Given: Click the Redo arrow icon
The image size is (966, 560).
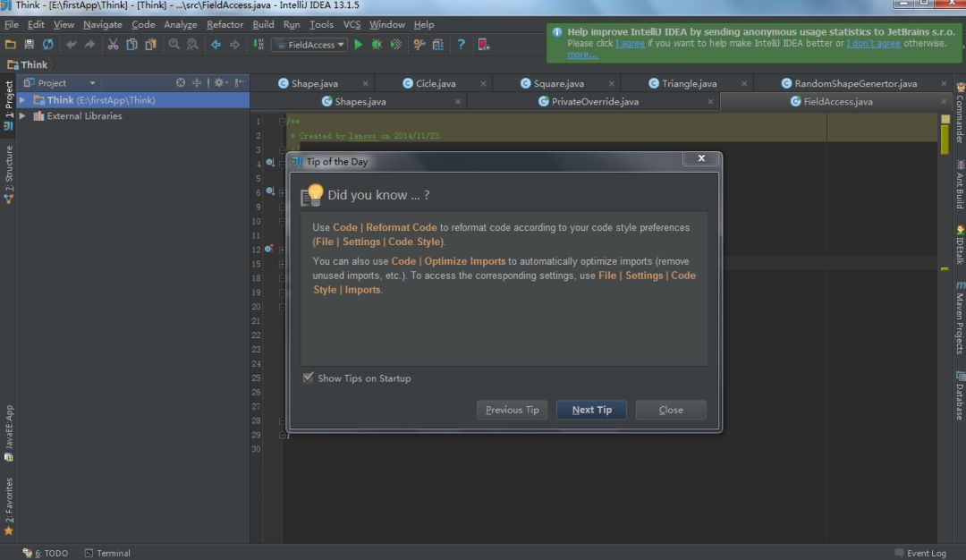Looking at the screenshot, I should [x=90, y=45].
